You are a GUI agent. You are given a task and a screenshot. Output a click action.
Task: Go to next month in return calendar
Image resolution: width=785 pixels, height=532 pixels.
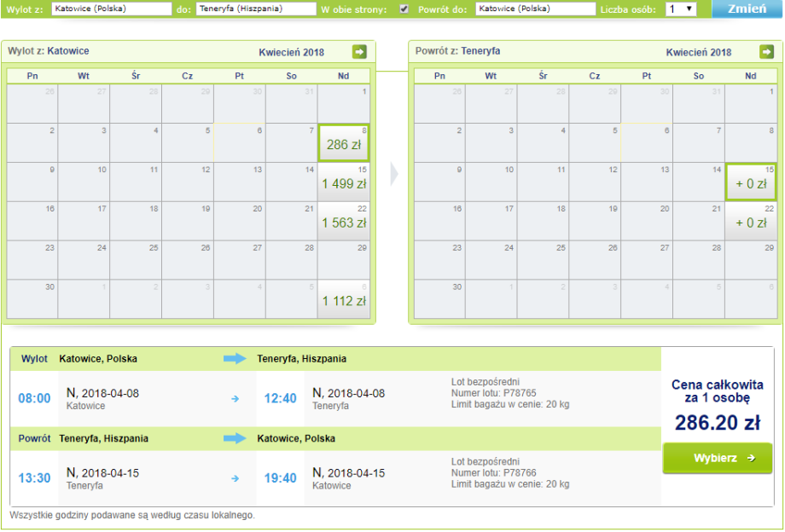(766, 52)
